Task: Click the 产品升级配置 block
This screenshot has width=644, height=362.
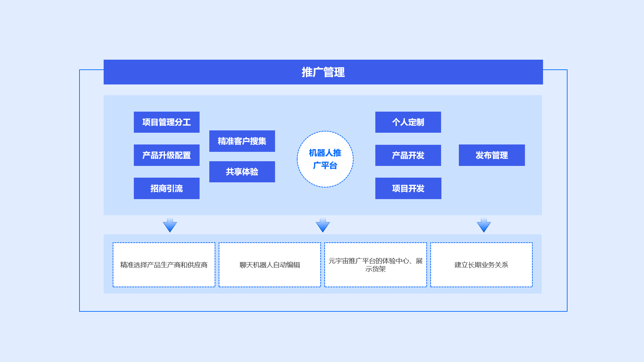Action: [166, 155]
